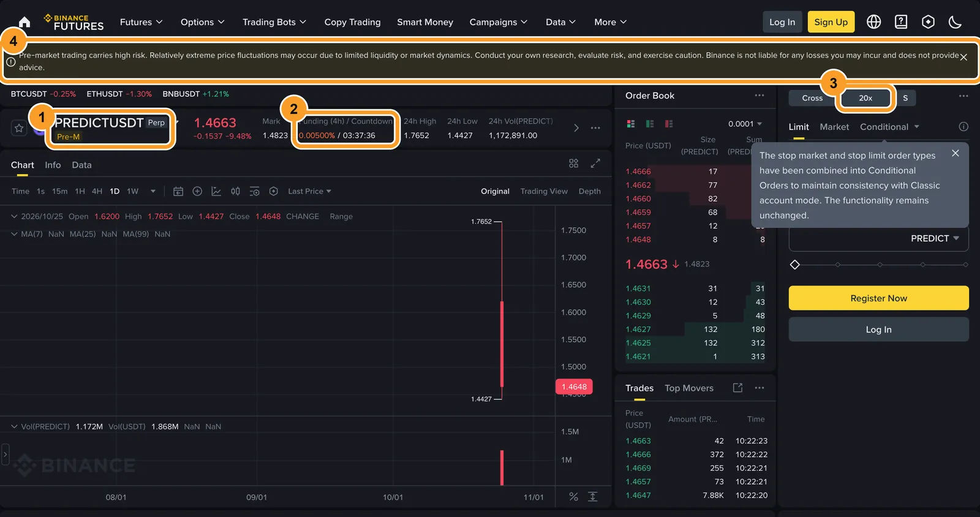
Task: Select the 15m chart interval
Action: pos(60,191)
